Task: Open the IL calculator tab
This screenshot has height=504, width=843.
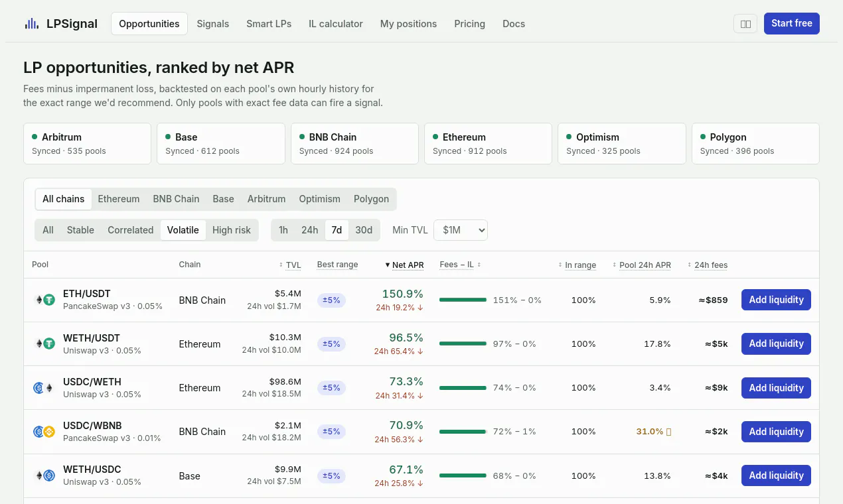Action: (x=336, y=24)
